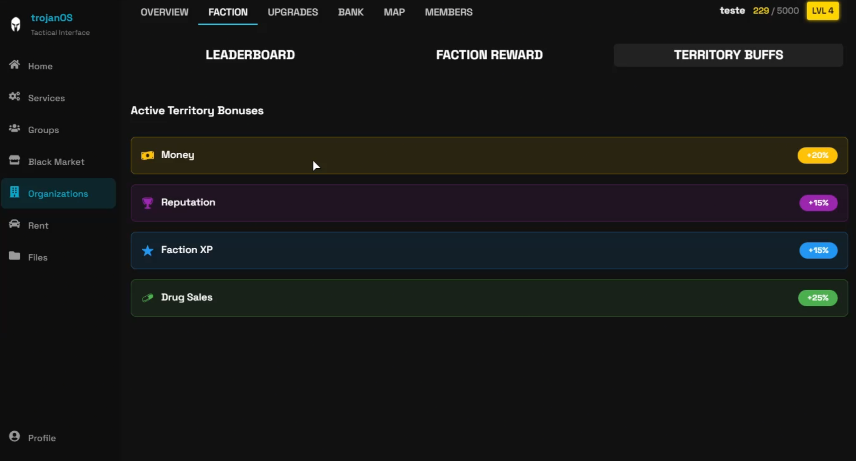Click the Home house icon in sidebar

click(x=15, y=66)
